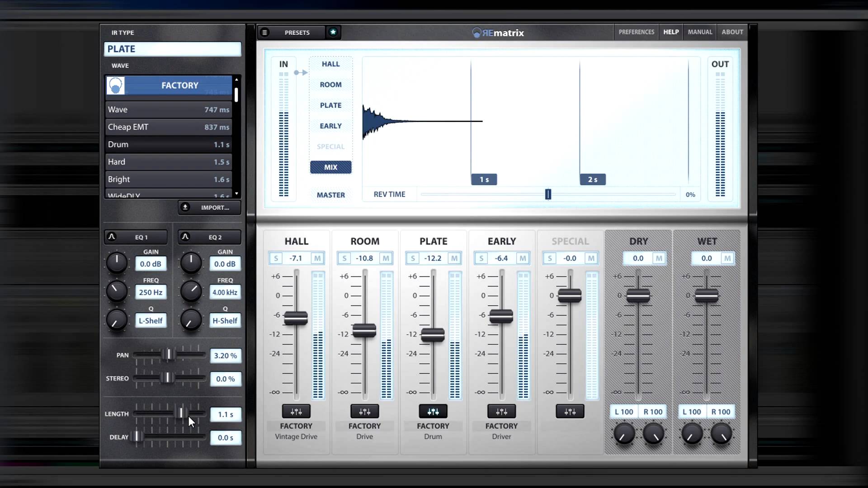The image size is (868, 488).
Task: Click the WET right pan knob
Action: pyautogui.click(x=722, y=434)
